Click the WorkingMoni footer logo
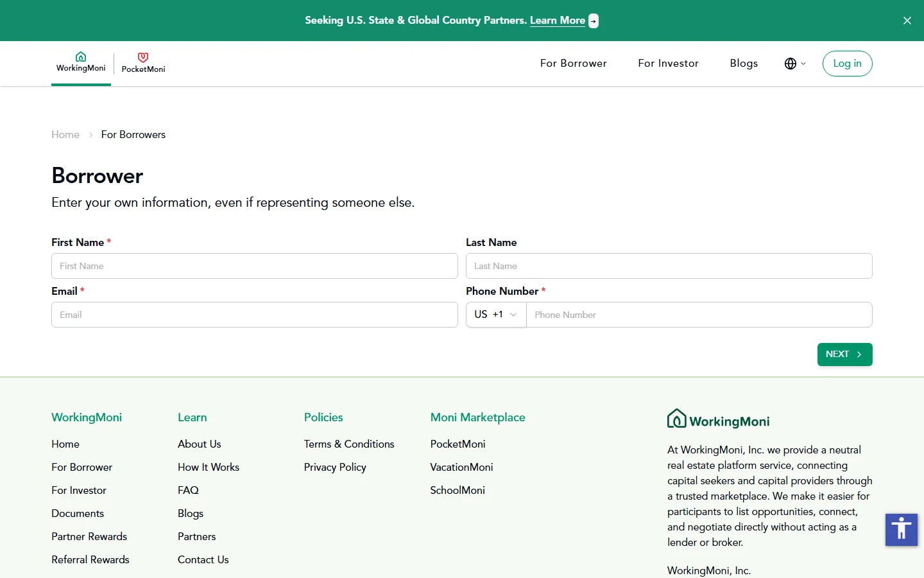924x578 pixels. coord(718,419)
